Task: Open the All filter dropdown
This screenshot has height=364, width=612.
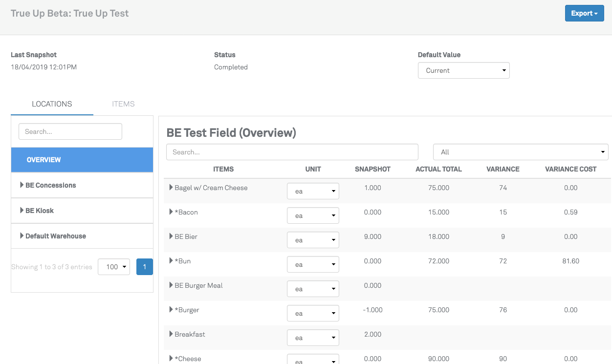Action: (x=520, y=152)
